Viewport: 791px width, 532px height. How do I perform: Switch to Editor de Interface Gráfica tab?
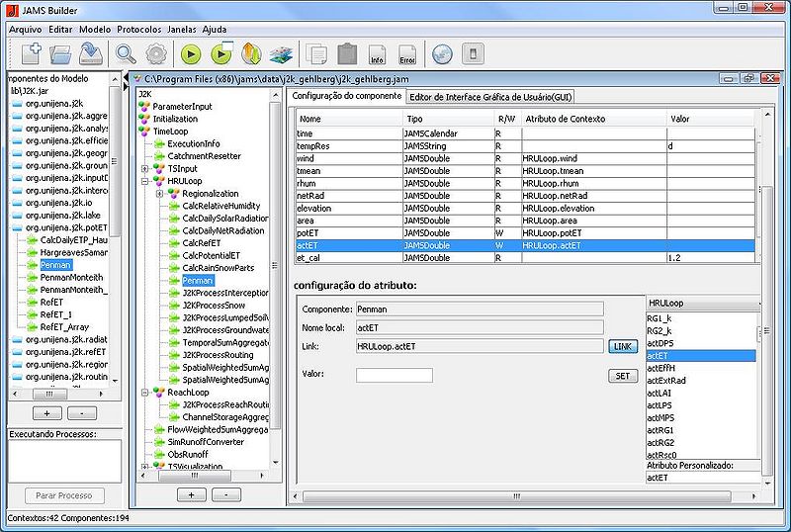[x=491, y=96]
